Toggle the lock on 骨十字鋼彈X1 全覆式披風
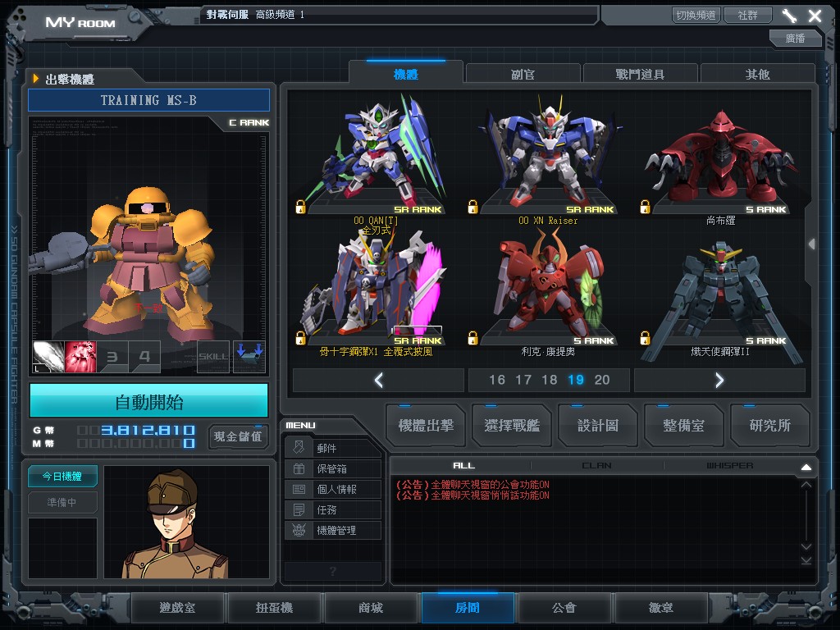 (x=300, y=338)
